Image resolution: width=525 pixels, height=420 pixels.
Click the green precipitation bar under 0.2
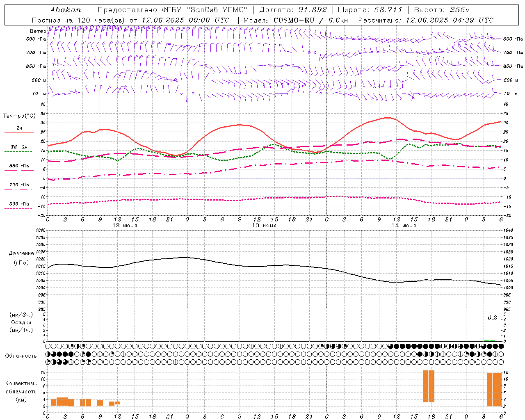pyautogui.click(x=489, y=340)
